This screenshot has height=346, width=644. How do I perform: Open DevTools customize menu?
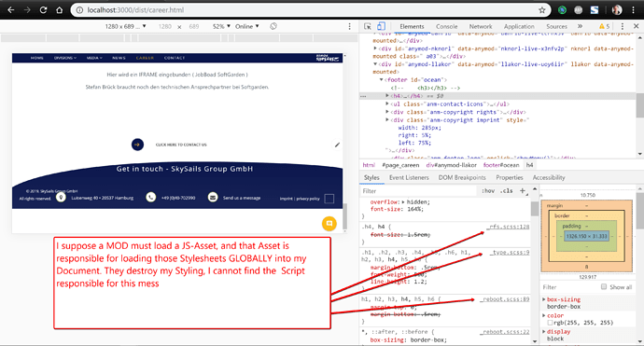tap(623, 26)
